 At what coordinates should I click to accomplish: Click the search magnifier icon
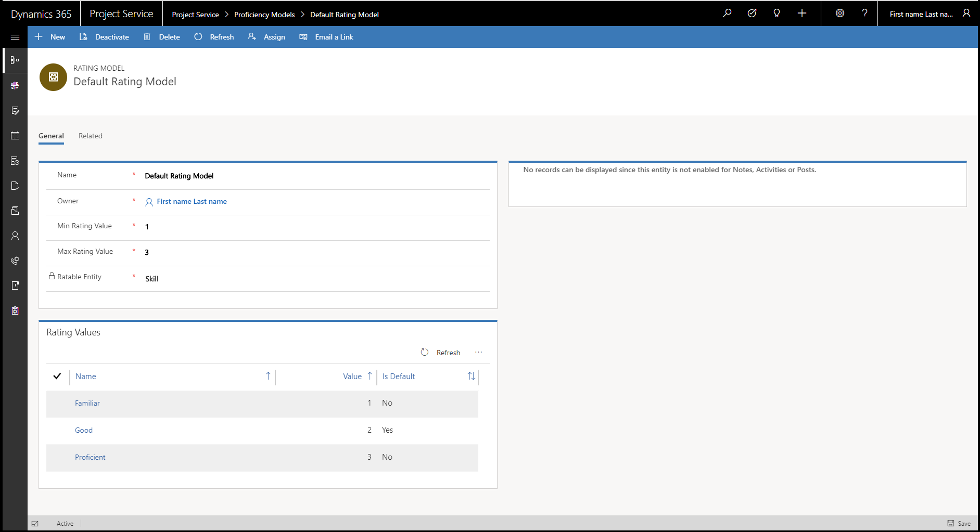pos(727,14)
